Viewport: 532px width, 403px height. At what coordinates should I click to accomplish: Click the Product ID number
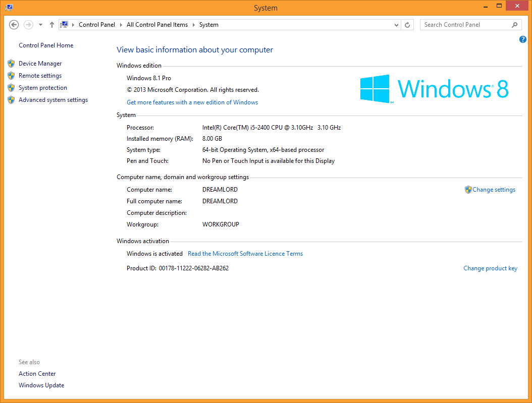coord(194,268)
